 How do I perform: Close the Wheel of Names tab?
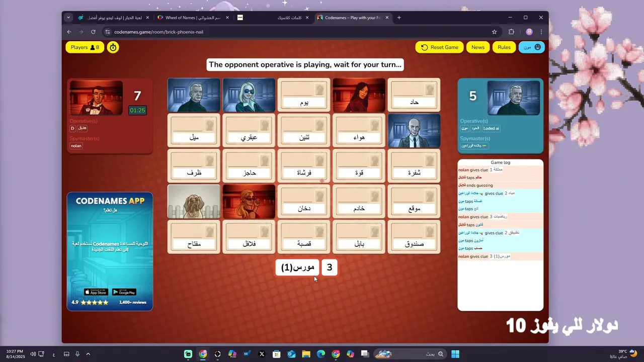click(227, 18)
